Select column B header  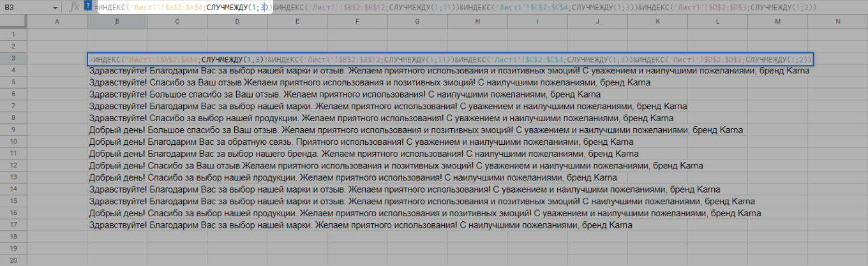click(117, 22)
